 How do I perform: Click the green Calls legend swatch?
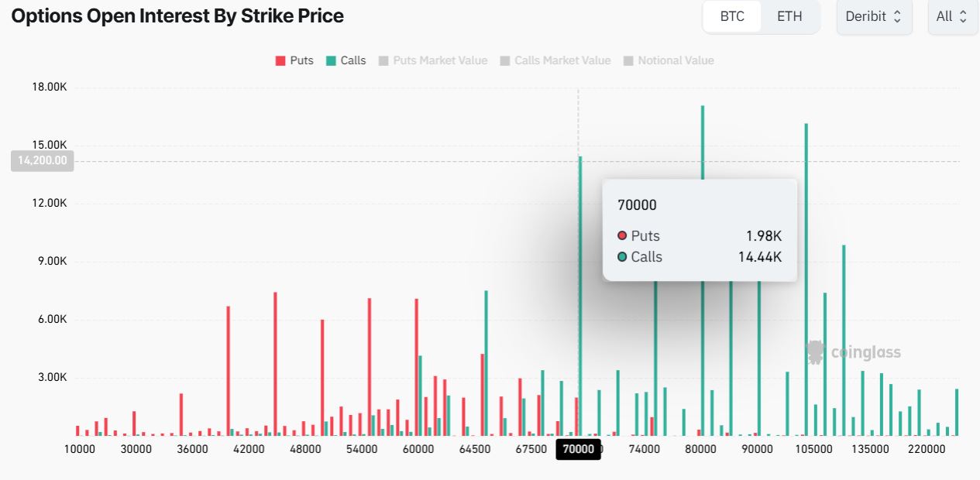331,60
